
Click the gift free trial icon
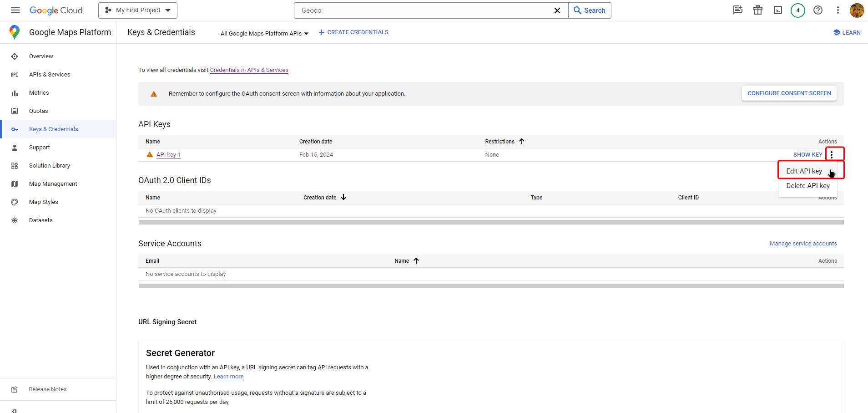[758, 10]
